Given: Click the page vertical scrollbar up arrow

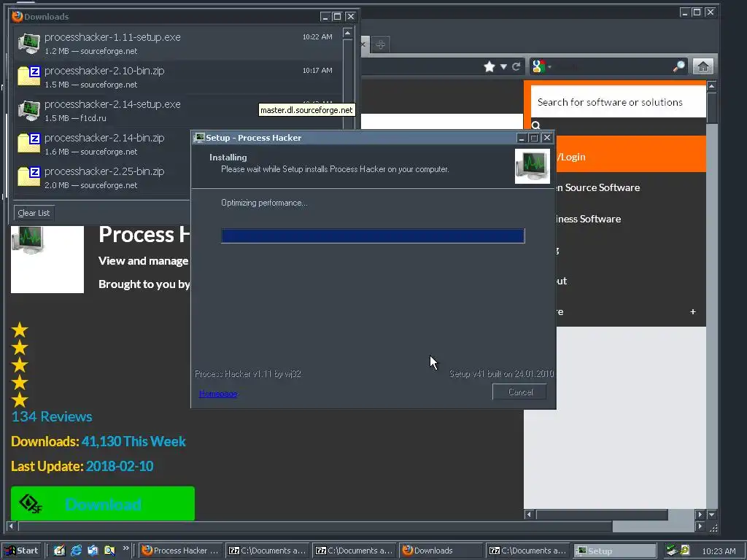Looking at the screenshot, I should point(711,86).
